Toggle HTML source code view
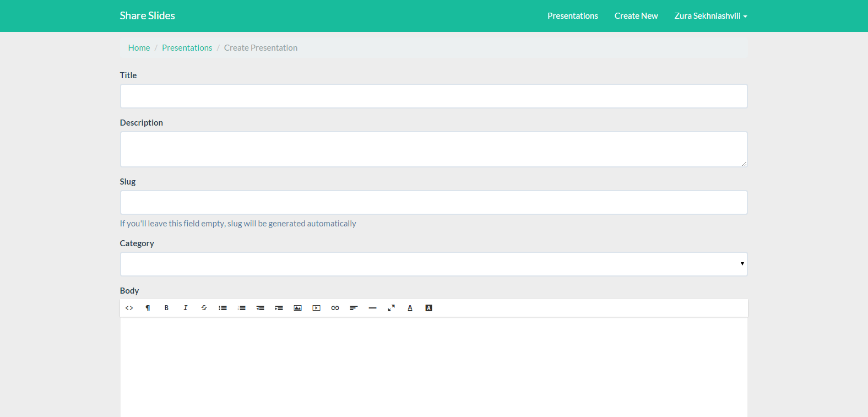 tap(129, 308)
